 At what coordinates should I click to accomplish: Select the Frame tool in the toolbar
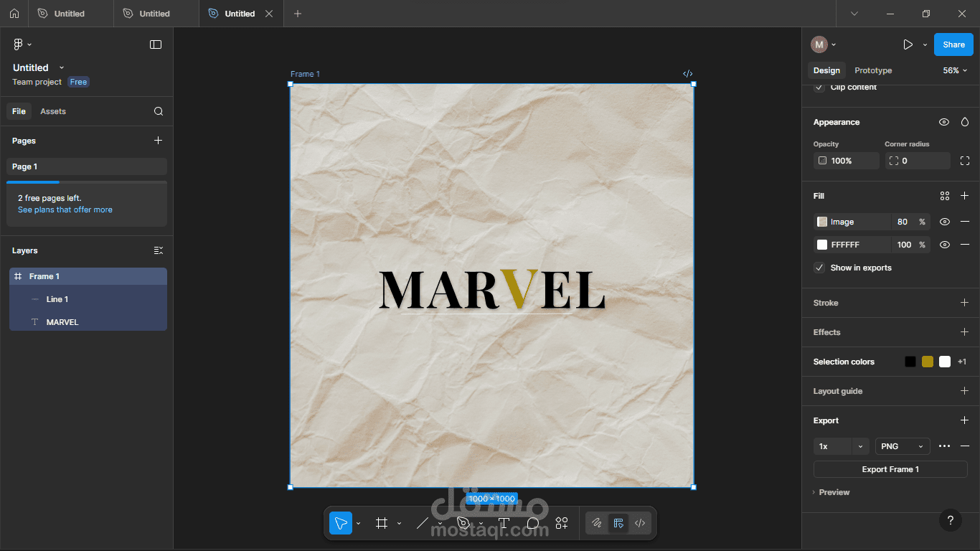tap(382, 523)
